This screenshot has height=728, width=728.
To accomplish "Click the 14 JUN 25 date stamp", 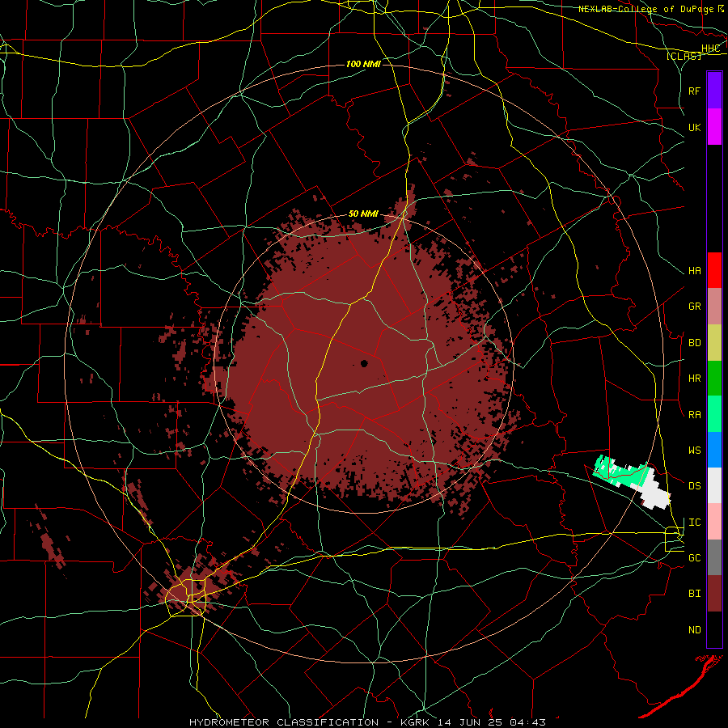I will tap(469, 722).
